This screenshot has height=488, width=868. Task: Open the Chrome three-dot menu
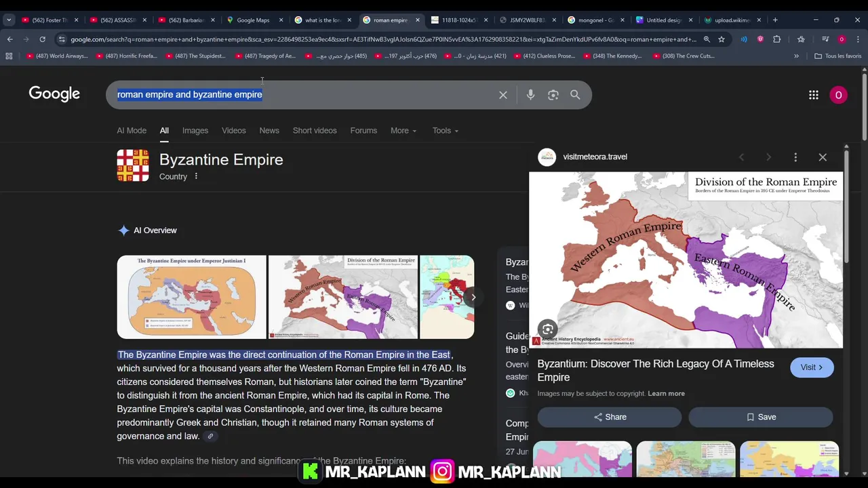coord(858,39)
